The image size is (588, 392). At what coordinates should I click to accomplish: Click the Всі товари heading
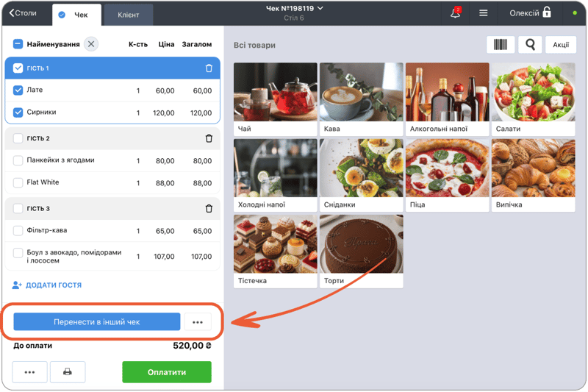point(254,45)
